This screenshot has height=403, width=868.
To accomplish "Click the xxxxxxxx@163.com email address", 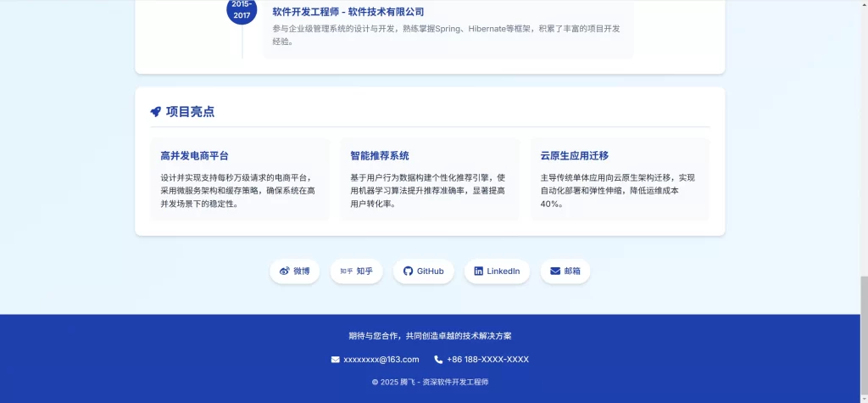I will pyautogui.click(x=381, y=359).
